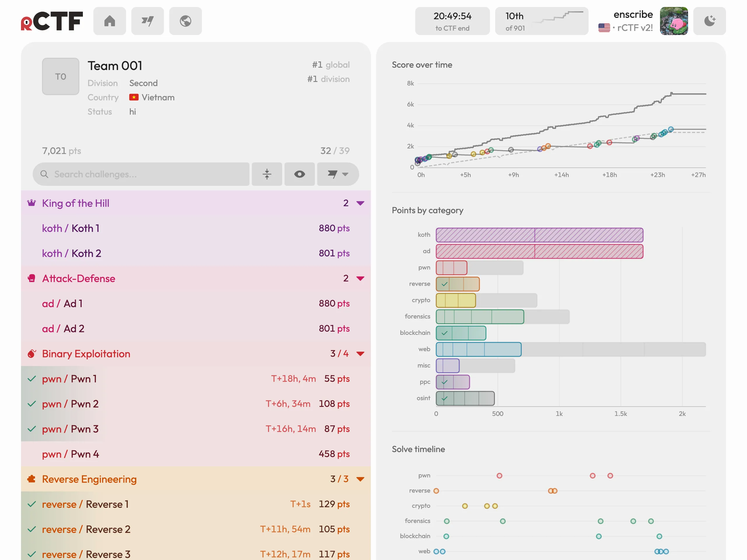Toggle the eye visibility button

click(300, 174)
